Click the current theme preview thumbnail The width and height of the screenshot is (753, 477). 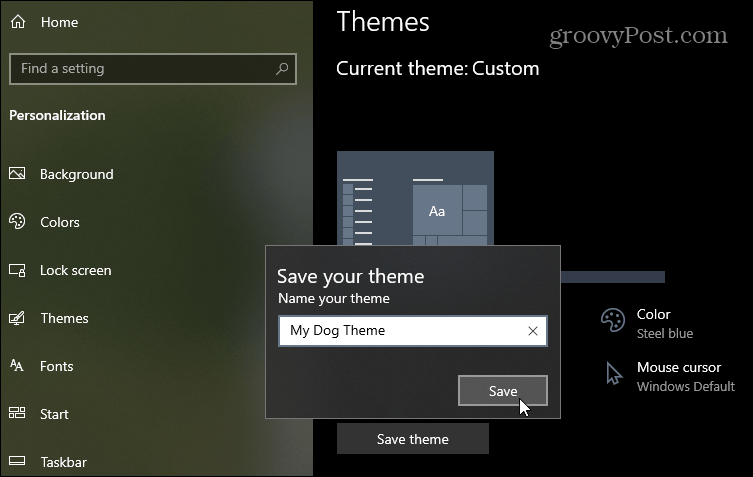(415, 198)
